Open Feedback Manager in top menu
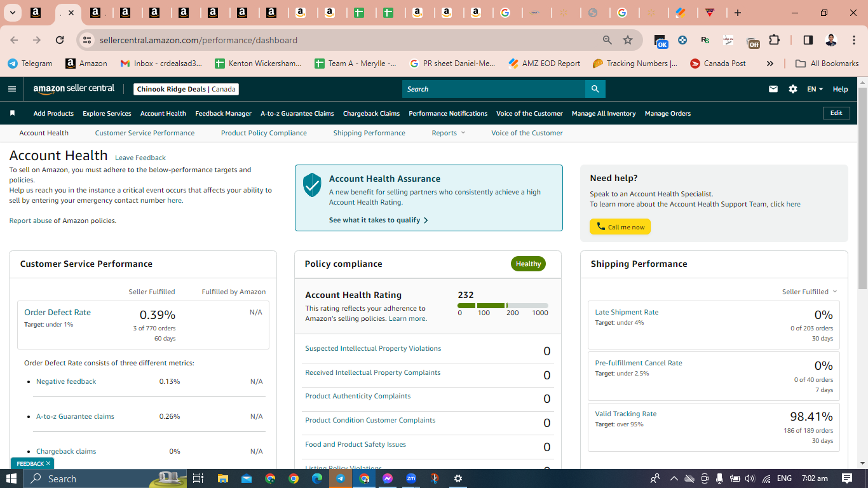Image resolution: width=868 pixels, height=488 pixels. tap(224, 113)
